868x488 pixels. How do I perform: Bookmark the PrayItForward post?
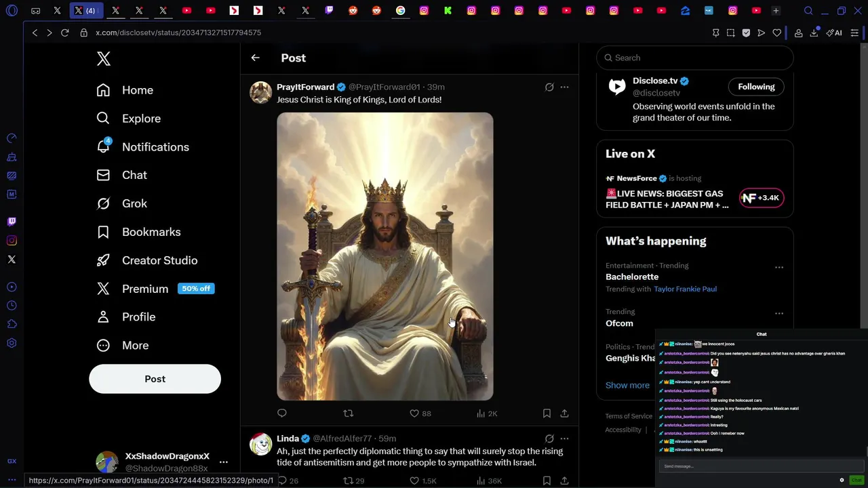547,413
